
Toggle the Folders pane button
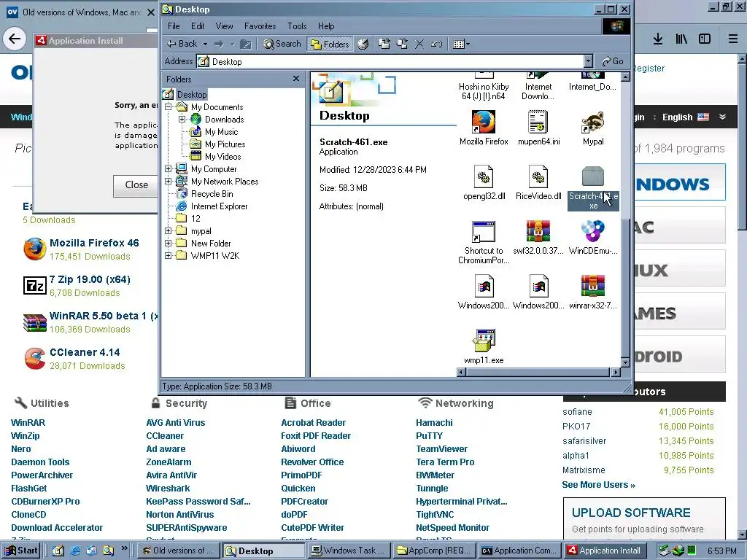pyautogui.click(x=330, y=44)
